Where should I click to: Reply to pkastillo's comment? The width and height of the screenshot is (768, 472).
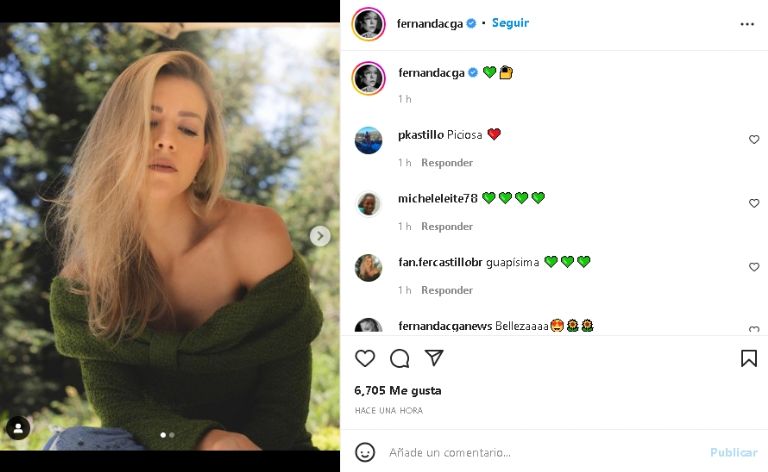446,163
